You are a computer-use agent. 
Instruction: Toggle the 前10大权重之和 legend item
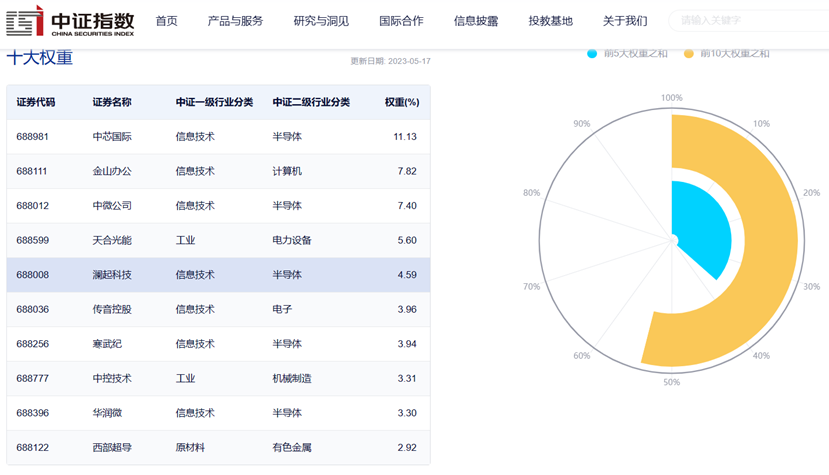click(726, 53)
